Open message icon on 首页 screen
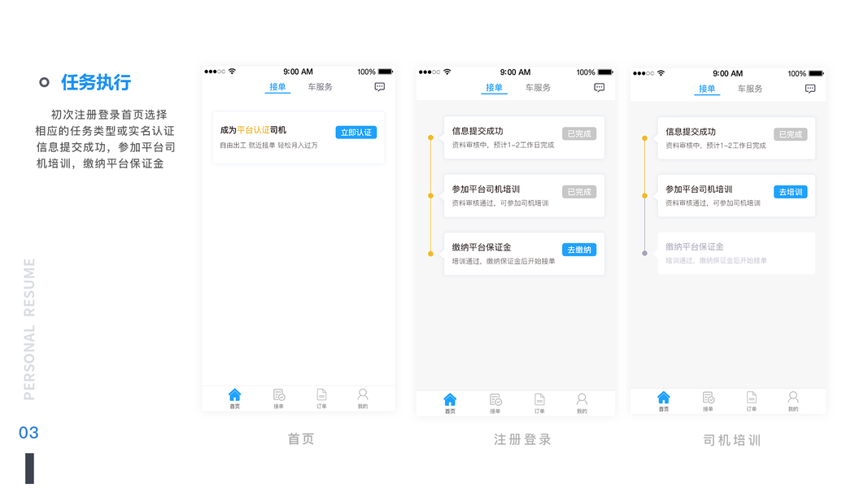This screenshot has width=868, height=488. coord(380,87)
